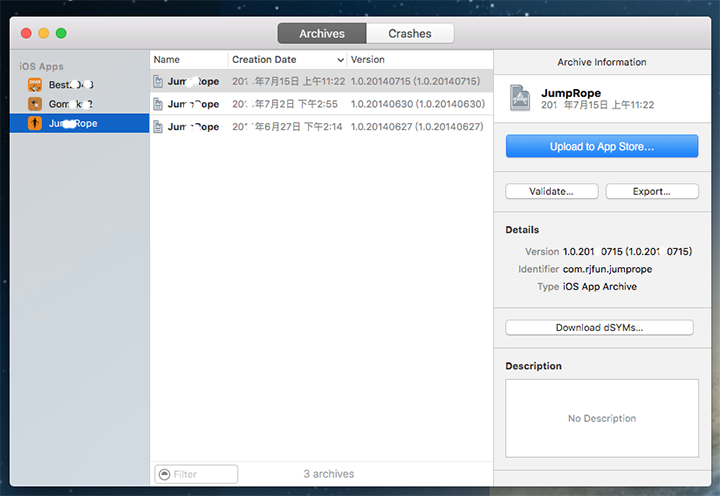Select archive version 1.0.20140630

pyautogui.click(x=418, y=104)
